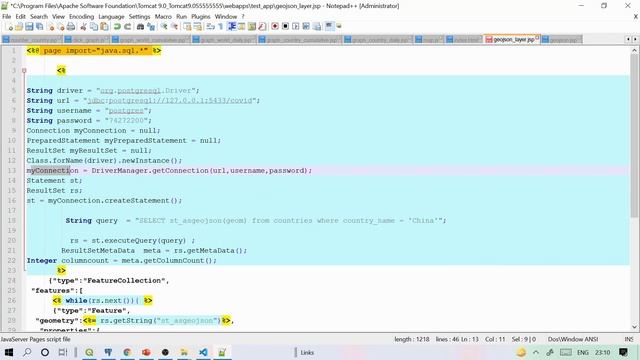Open the Window menu
This screenshot has width=640, height=360.
click(x=226, y=16)
